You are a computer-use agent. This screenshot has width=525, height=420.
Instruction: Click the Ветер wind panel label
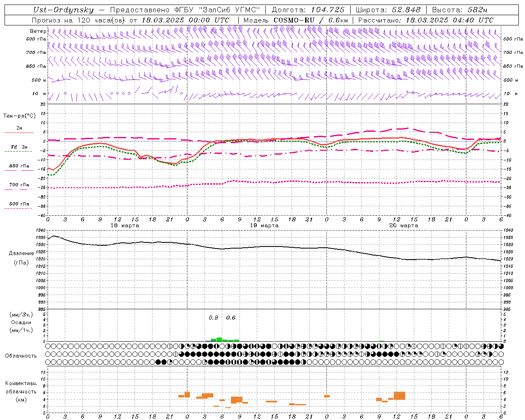pos(38,31)
